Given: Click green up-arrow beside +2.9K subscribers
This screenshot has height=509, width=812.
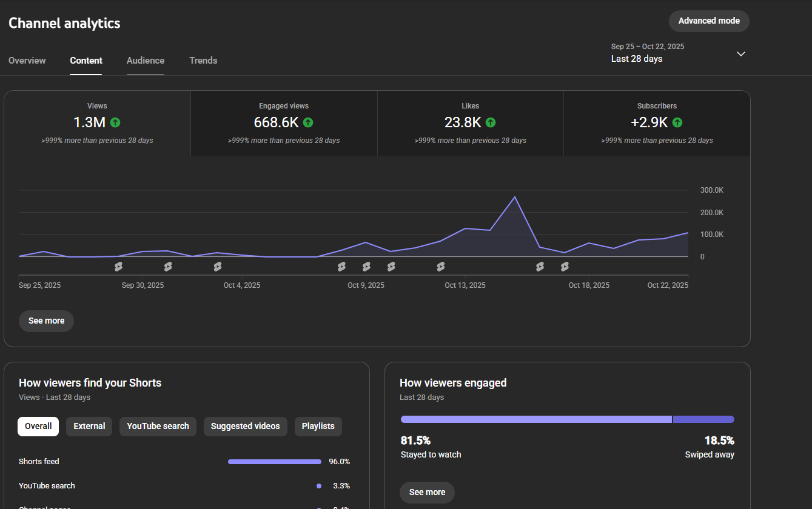Looking at the screenshot, I should click(677, 122).
